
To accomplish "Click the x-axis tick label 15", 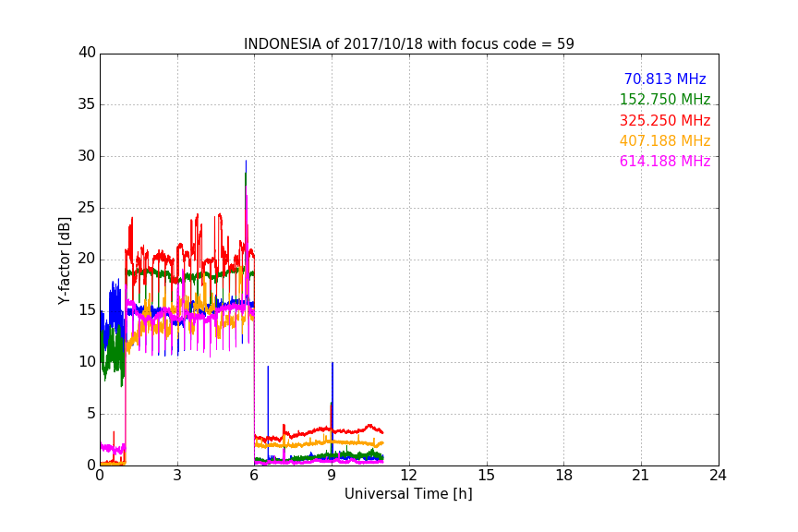I will 487,476.
